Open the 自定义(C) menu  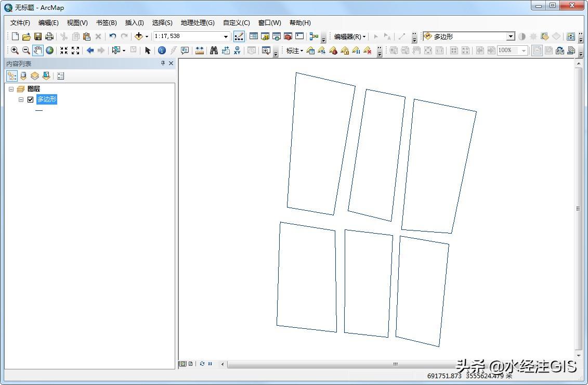[236, 22]
